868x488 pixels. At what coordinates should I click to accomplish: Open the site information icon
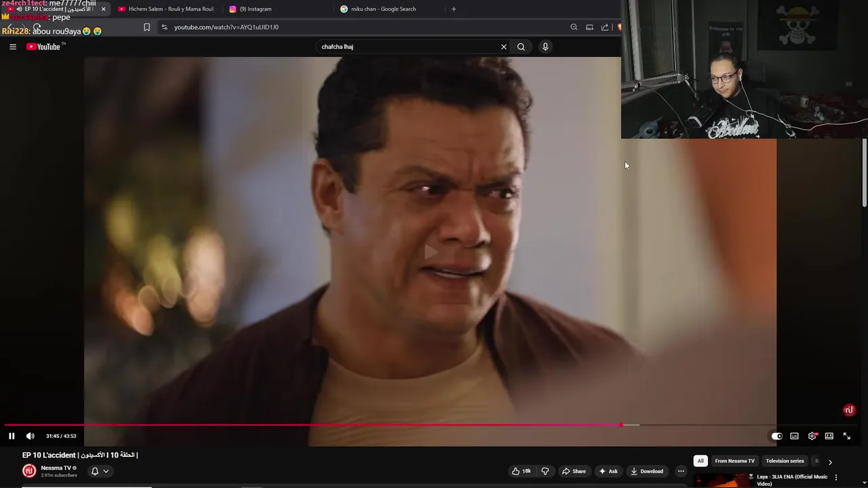click(164, 27)
